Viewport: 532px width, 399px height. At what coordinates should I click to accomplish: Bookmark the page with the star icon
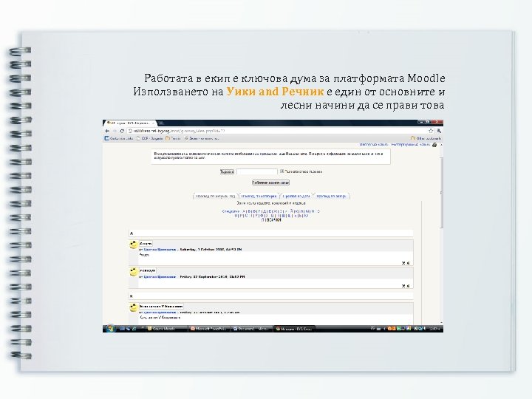(431, 131)
